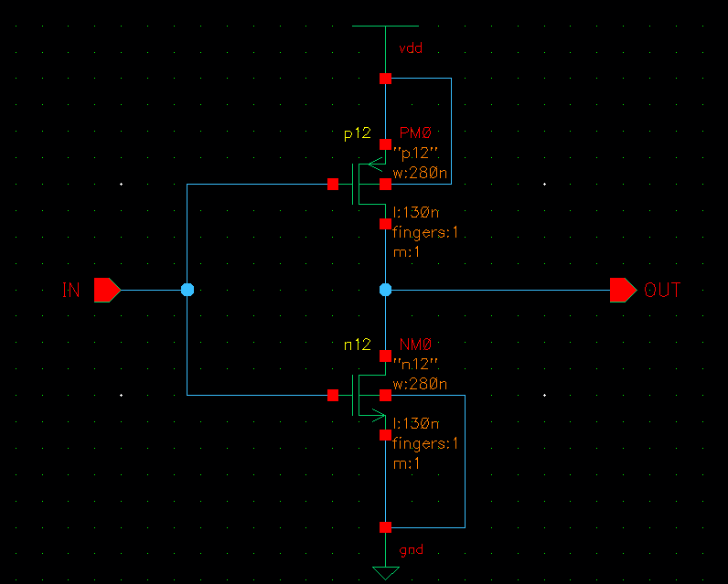Click the "NM0" instance name

[x=415, y=345]
